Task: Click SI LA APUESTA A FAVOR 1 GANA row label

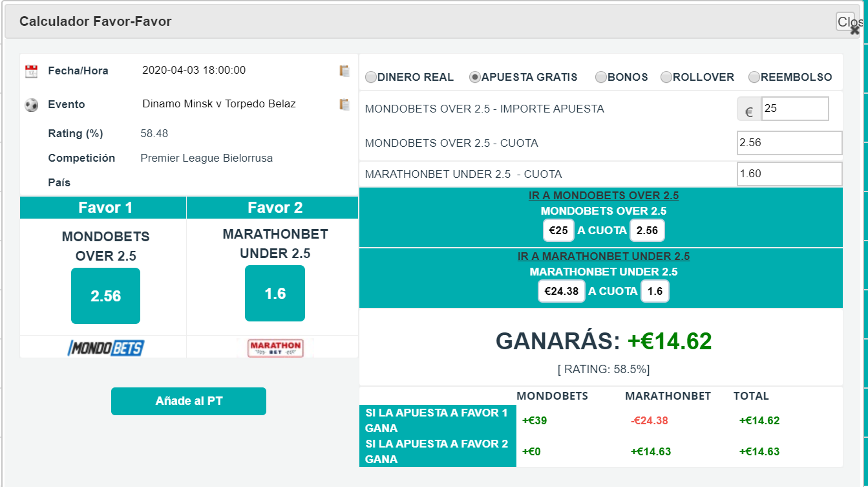Action: click(x=437, y=420)
